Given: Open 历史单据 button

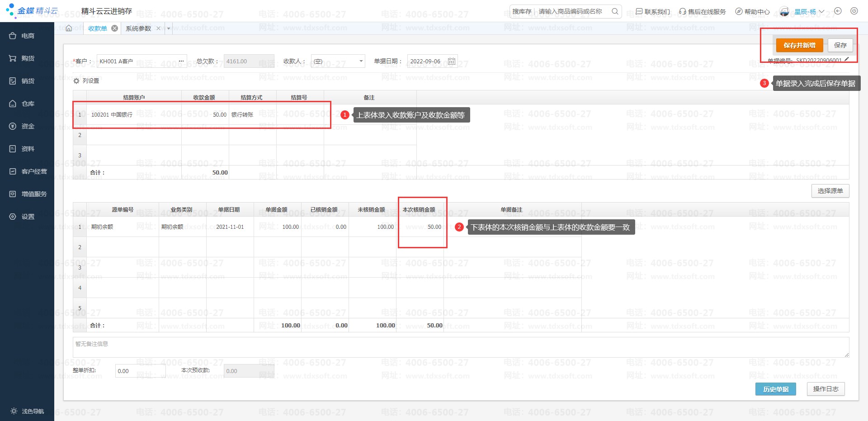Looking at the screenshot, I should point(775,389).
